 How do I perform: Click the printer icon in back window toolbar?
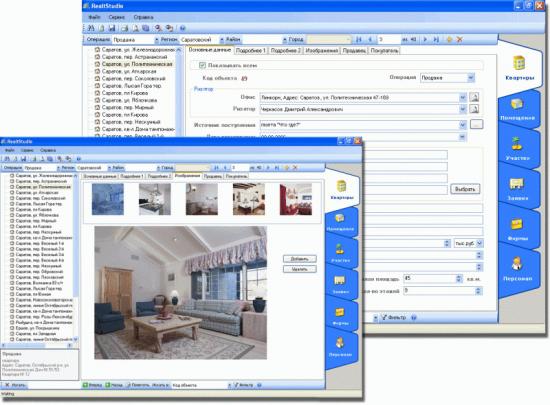coord(125,28)
